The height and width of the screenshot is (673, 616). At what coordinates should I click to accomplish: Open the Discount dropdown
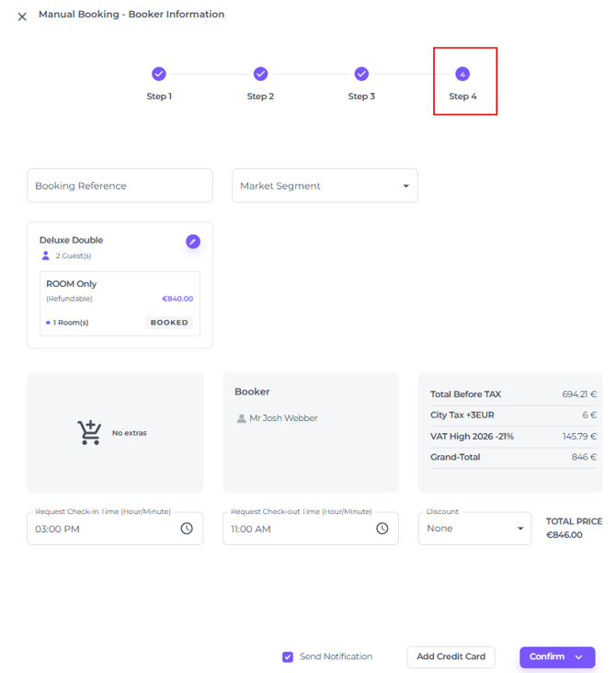pyautogui.click(x=519, y=529)
